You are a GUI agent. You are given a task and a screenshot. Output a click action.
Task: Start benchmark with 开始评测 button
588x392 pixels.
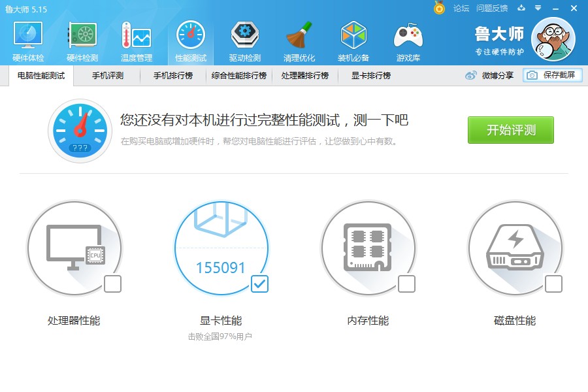(x=511, y=130)
